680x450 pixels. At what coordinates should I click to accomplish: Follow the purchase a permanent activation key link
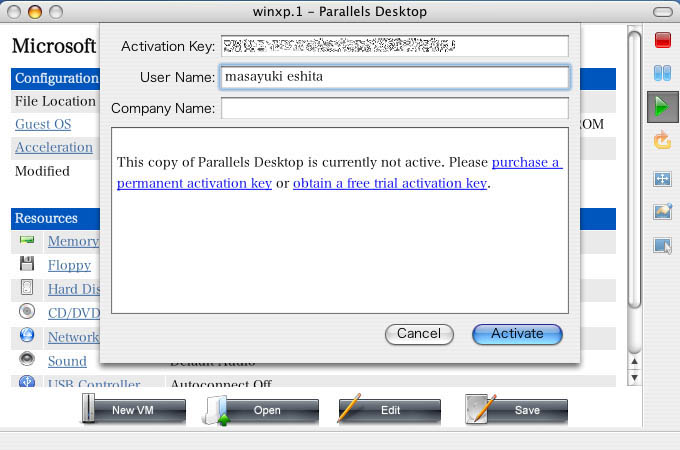point(526,162)
